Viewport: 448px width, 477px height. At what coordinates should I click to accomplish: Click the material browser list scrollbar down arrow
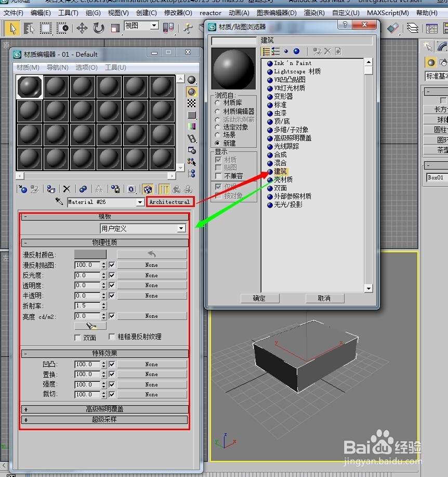click(x=368, y=288)
